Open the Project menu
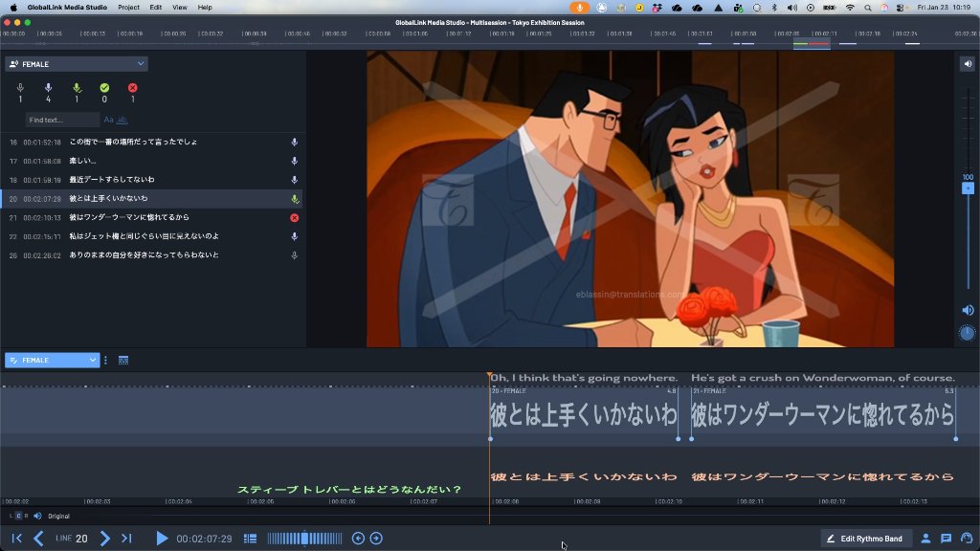 click(x=128, y=7)
